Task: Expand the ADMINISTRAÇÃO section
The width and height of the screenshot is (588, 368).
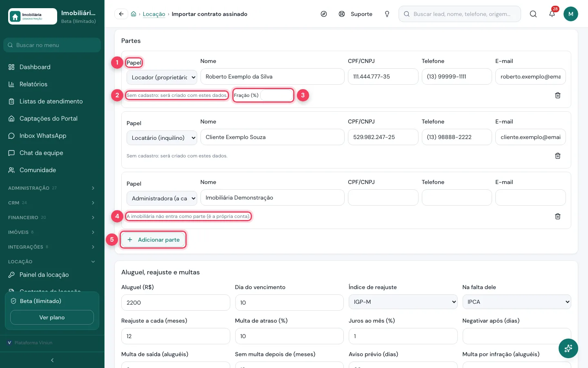Action: 52,188
